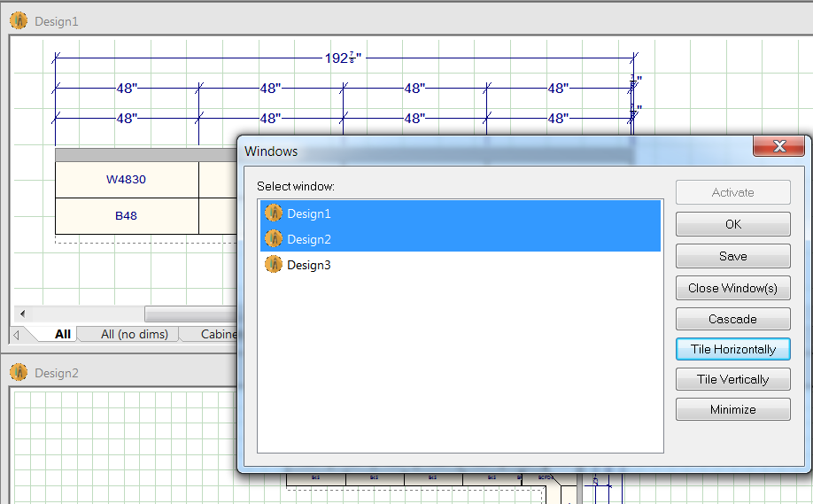Open the Cabinets tab in Design1
813x504 pixels.
tap(218, 335)
